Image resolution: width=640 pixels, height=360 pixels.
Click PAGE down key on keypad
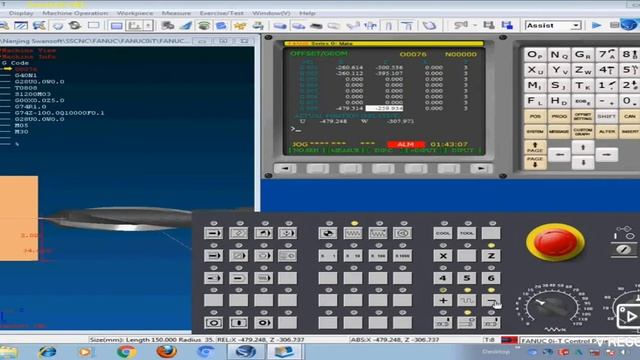coord(535,162)
